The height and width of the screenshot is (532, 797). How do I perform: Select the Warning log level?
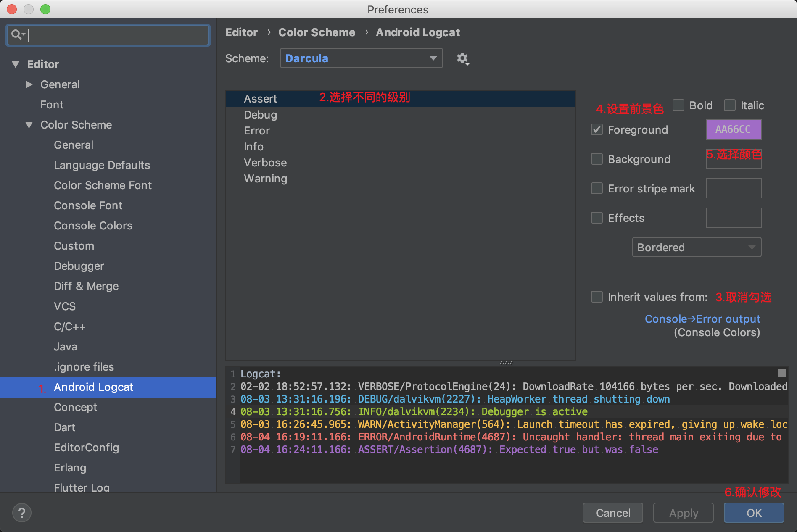(x=401, y=179)
